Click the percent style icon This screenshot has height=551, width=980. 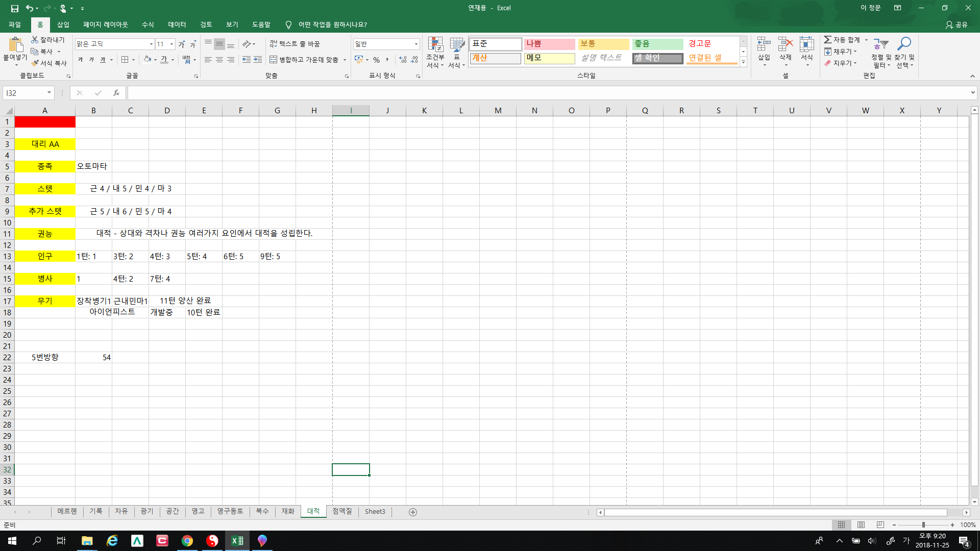click(x=376, y=60)
